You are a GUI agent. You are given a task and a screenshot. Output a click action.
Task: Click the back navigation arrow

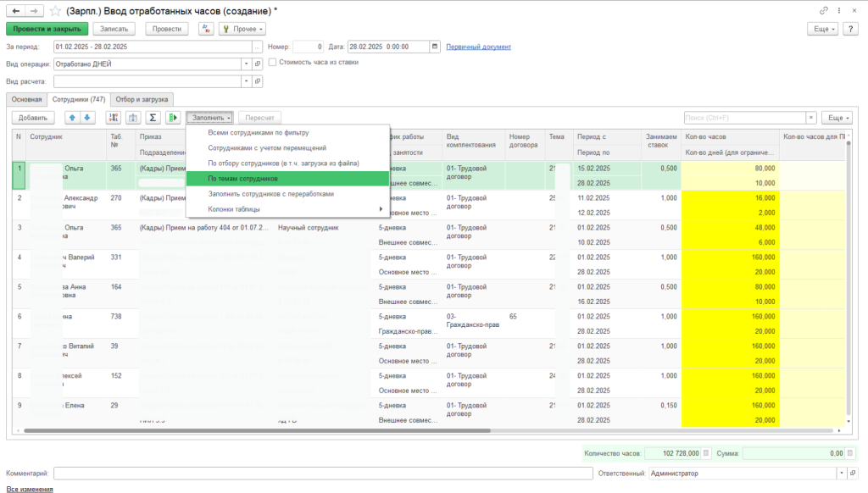click(x=14, y=10)
